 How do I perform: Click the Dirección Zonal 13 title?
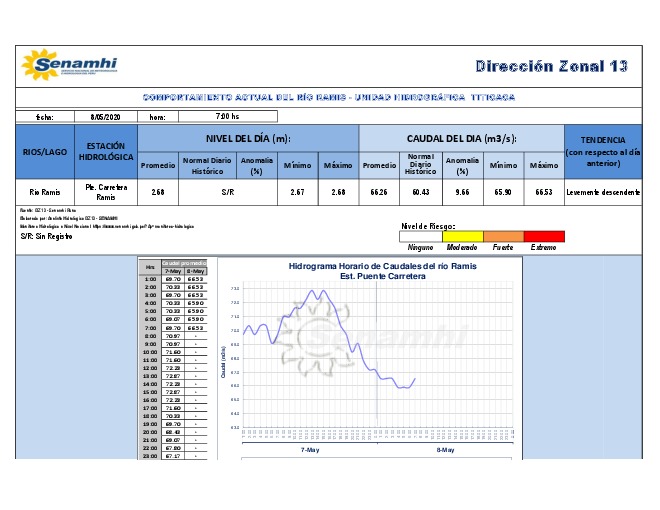pyautogui.click(x=552, y=66)
